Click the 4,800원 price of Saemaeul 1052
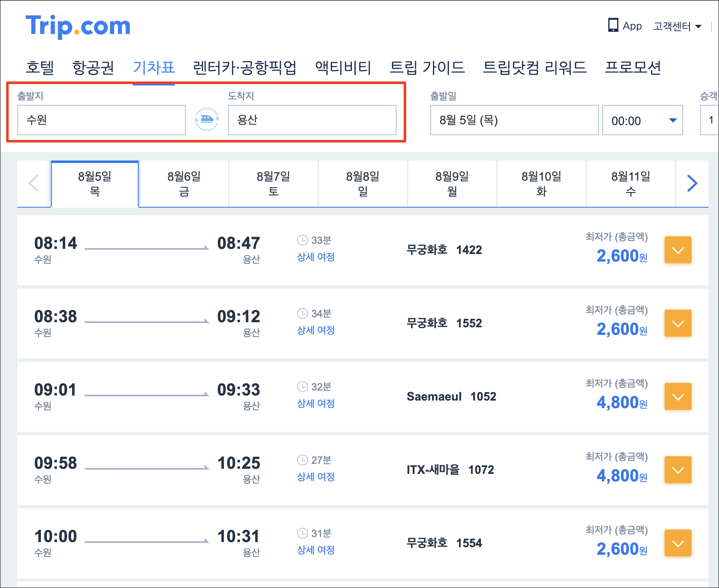 (x=622, y=403)
